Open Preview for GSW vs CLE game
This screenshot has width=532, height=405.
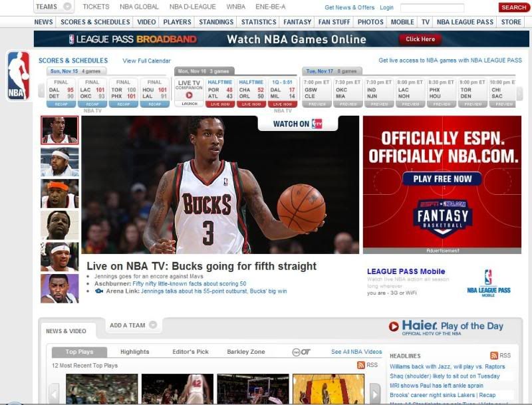[317, 104]
